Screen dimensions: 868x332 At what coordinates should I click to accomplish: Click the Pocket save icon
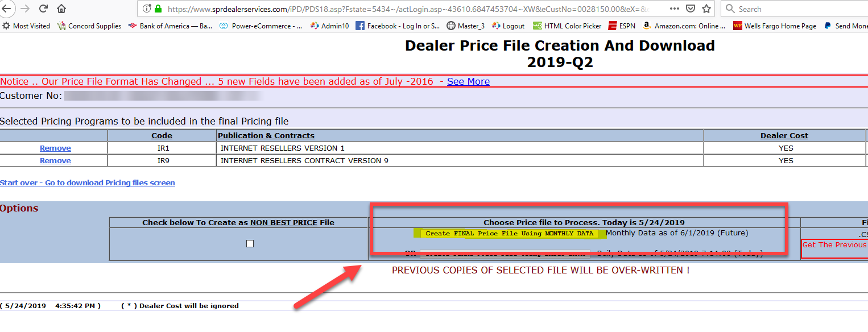[x=690, y=9]
